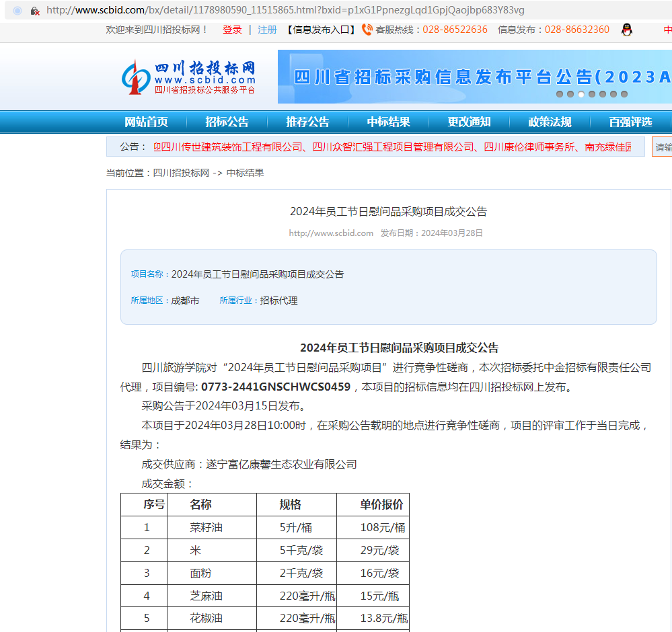Image resolution: width=672 pixels, height=632 pixels.
Task: Click the browser address bar URL
Action: coord(285,10)
